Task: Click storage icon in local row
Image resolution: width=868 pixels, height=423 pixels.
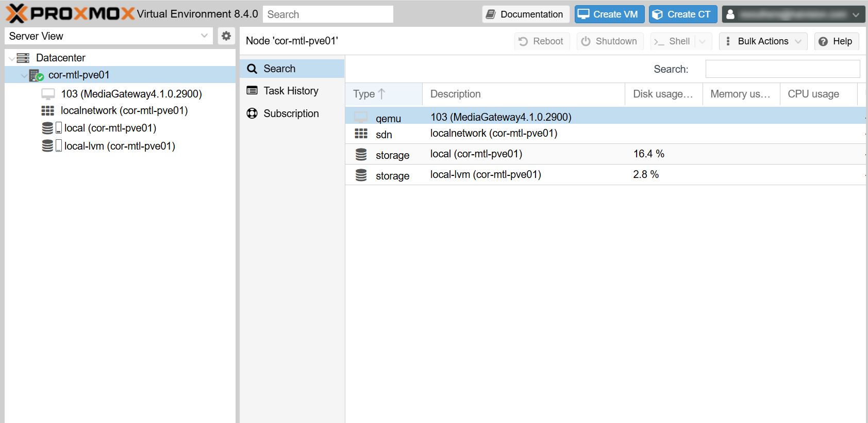Action: [x=361, y=154]
